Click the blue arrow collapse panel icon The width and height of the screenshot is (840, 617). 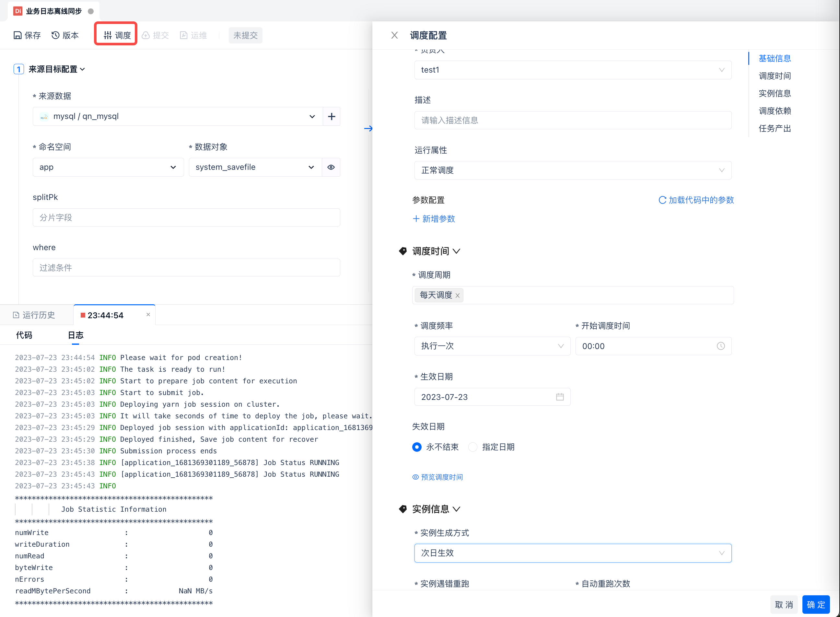[368, 128]
